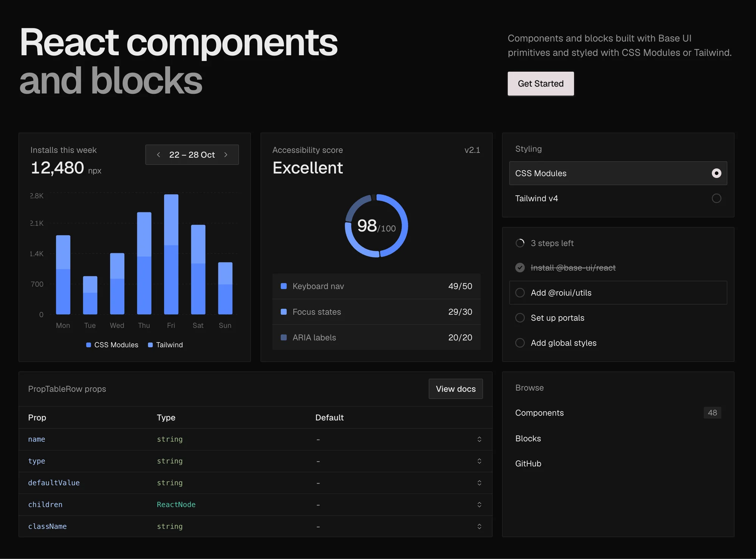Open GitHub in Browse list

(618, 463)
